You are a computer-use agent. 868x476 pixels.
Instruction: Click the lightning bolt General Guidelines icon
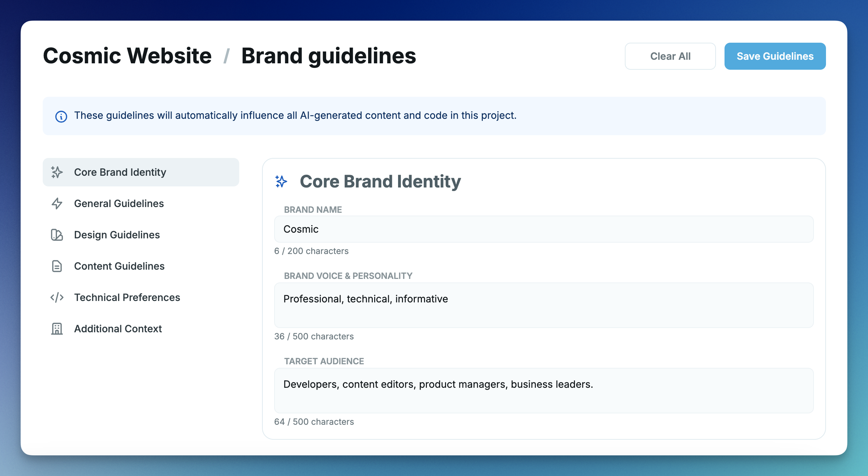[57, 203]
